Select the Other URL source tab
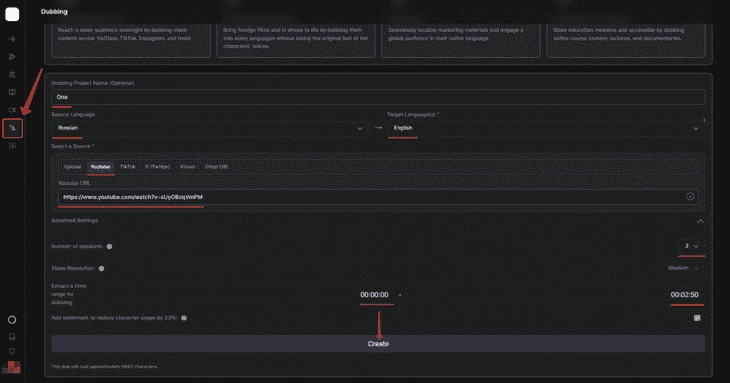Viewport: 730px width, 383px height. [216, 167]
